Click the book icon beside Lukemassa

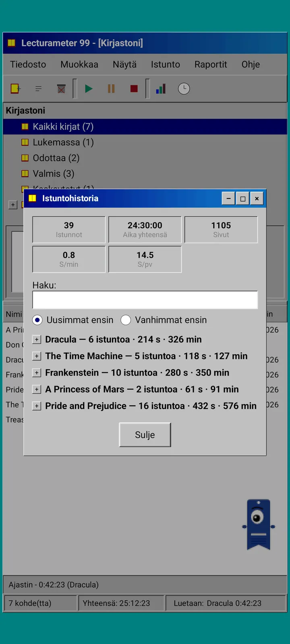25,142
